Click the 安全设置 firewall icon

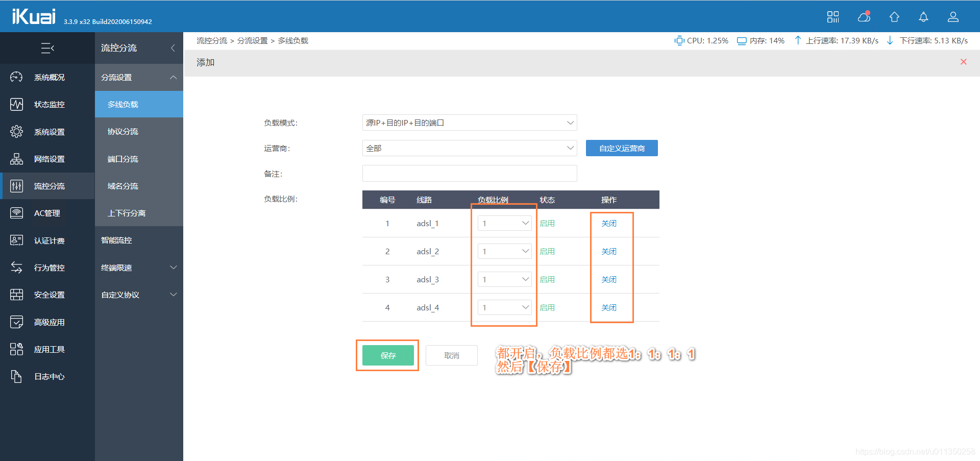[x=16, y=295]
